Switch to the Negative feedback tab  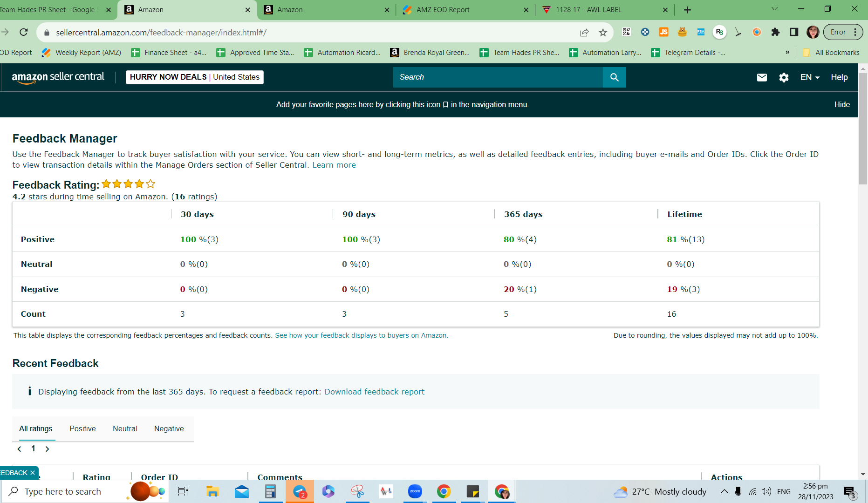pyautogui.click(x=169, y=428)
